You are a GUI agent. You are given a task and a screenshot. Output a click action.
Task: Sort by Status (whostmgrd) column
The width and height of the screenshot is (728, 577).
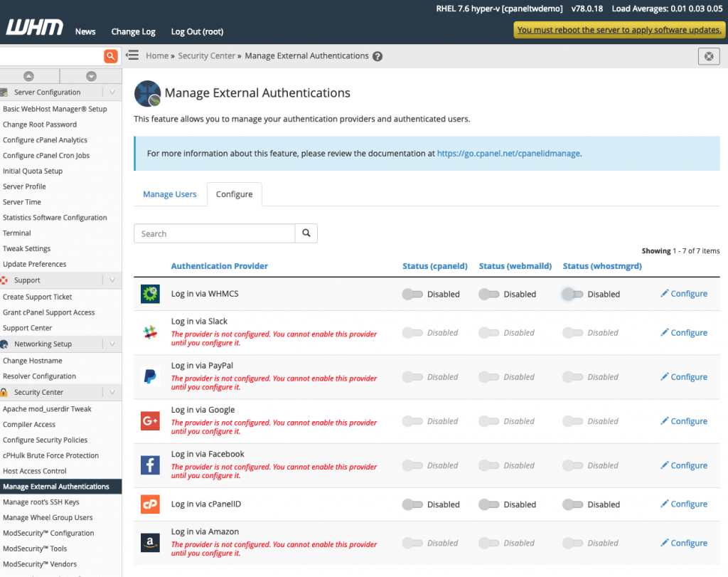(x=602, y=266)
